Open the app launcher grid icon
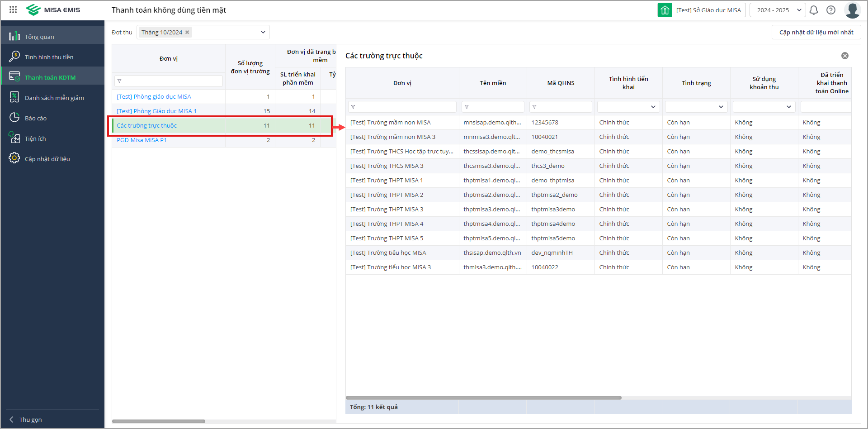This screenshot has height=429, width=868. [13, 10]
